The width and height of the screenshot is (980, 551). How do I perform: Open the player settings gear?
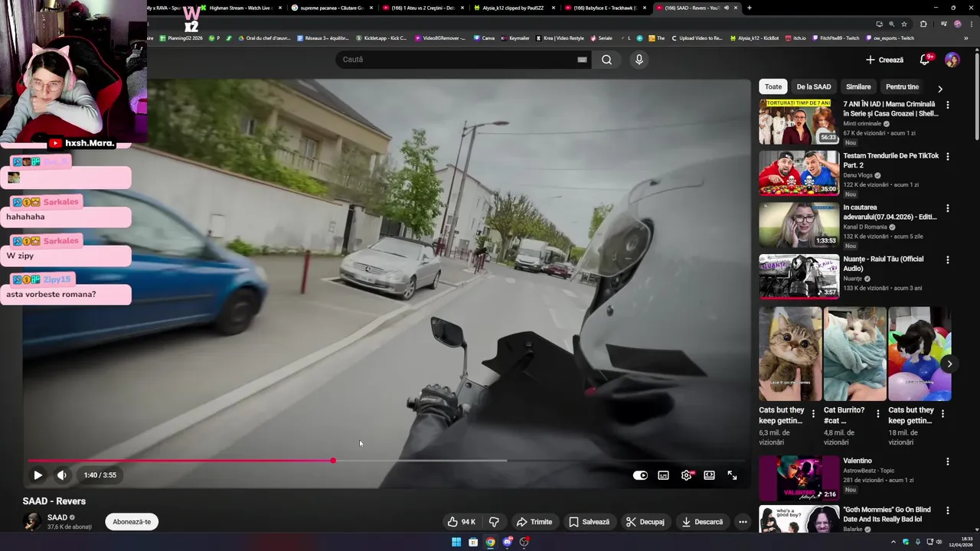coord(686,475)
